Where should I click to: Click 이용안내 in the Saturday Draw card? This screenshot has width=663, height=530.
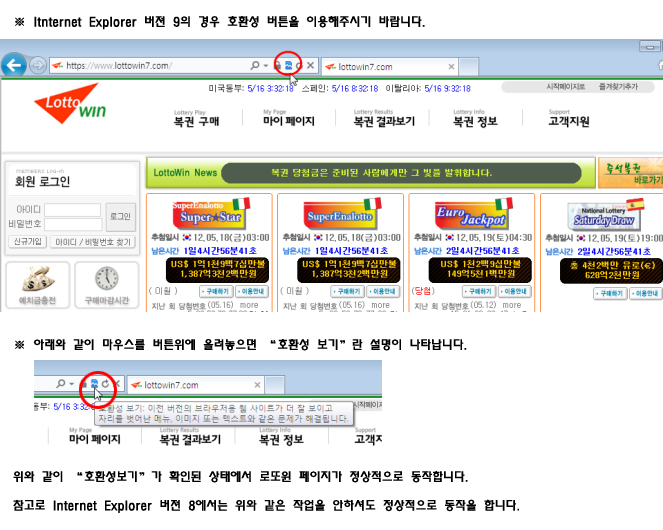646,293
